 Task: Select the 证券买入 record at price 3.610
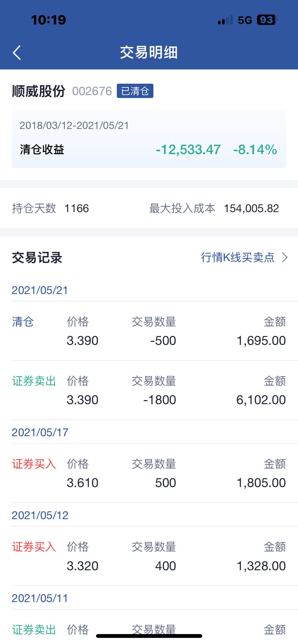click(x=149, y=473)
